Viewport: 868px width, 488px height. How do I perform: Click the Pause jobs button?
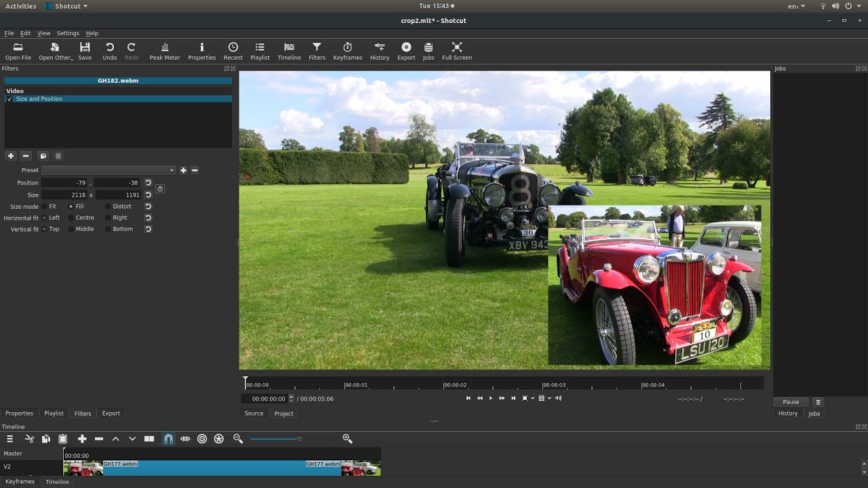point(791,402)
